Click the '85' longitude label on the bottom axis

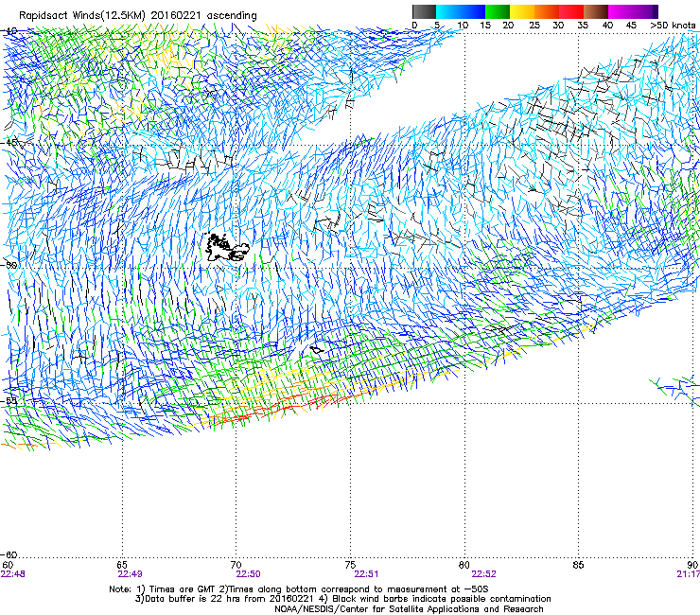[x=578, y=566]
